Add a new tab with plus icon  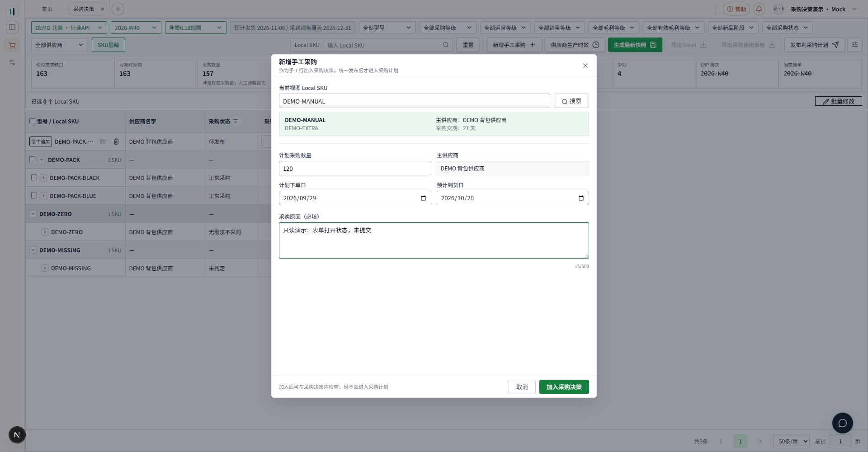point(118,9)
